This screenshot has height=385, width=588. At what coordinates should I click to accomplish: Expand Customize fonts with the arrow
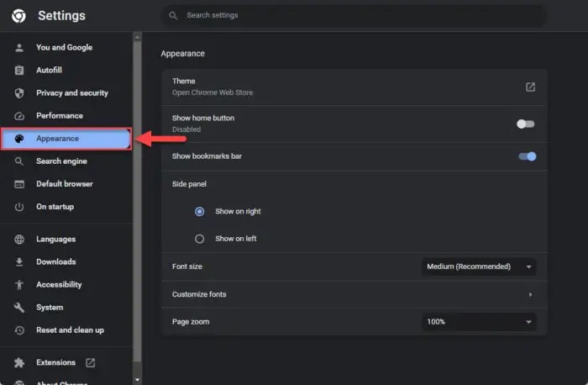coord(530,294)
